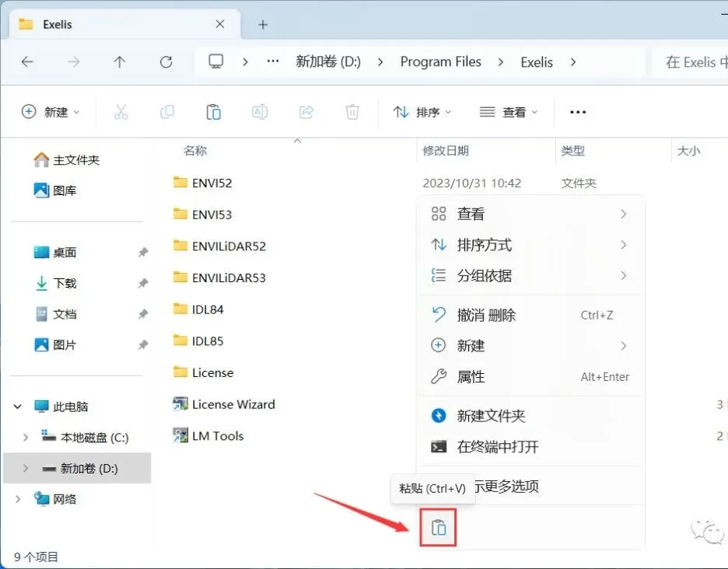The width and height of the screenshot is (728, 569).
Task: Open 文档 in the sidebar
Action: coord(55,314)
